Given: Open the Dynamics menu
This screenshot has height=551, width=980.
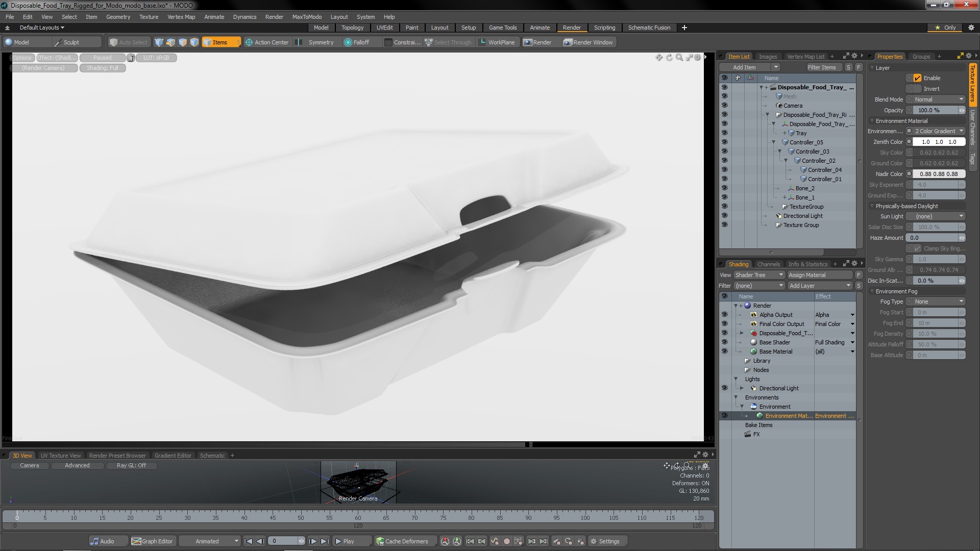Looking at the screenshot, I should (244, 17).
